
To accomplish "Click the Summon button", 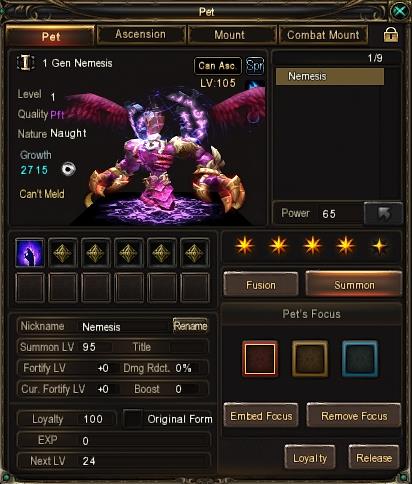I will [x=354, y=284].
